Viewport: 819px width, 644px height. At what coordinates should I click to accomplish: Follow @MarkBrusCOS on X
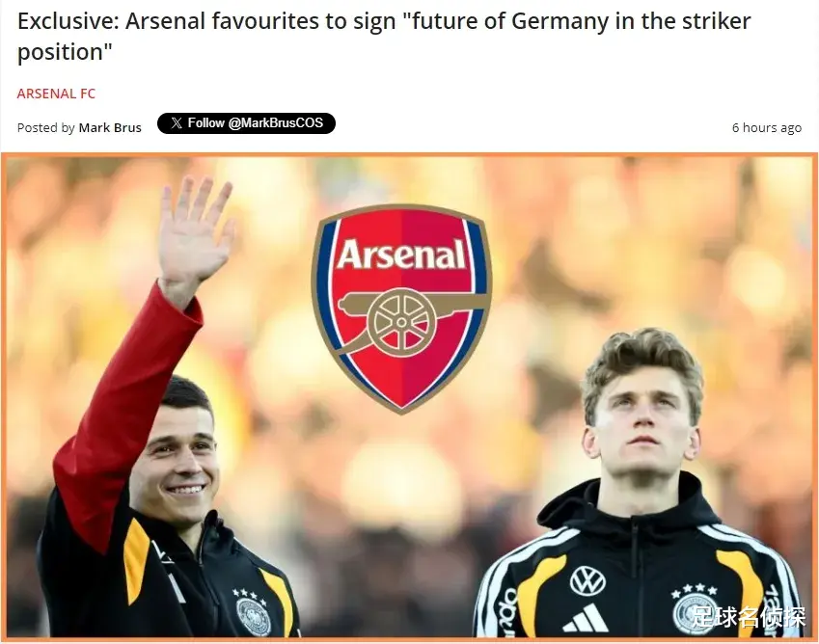tap(246, 123)
